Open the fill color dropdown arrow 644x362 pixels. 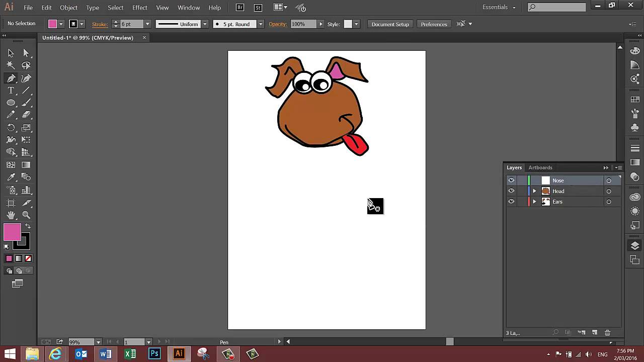pos(61,24)
